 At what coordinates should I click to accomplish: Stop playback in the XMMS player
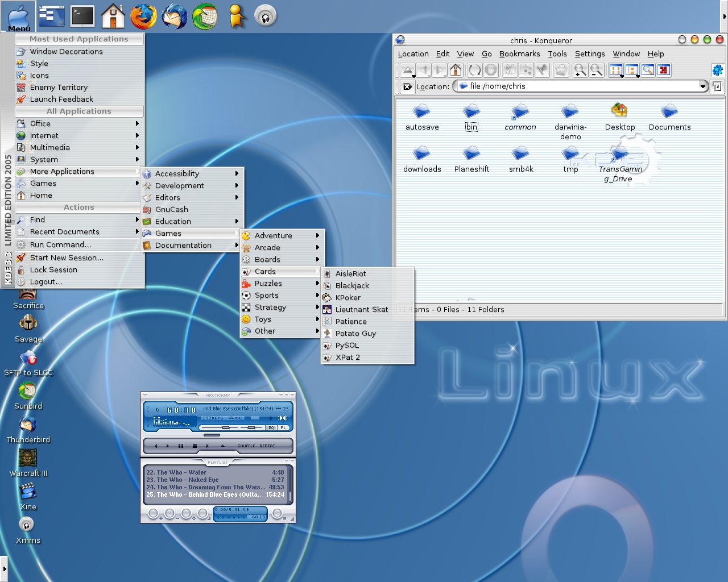coord(195,446)
